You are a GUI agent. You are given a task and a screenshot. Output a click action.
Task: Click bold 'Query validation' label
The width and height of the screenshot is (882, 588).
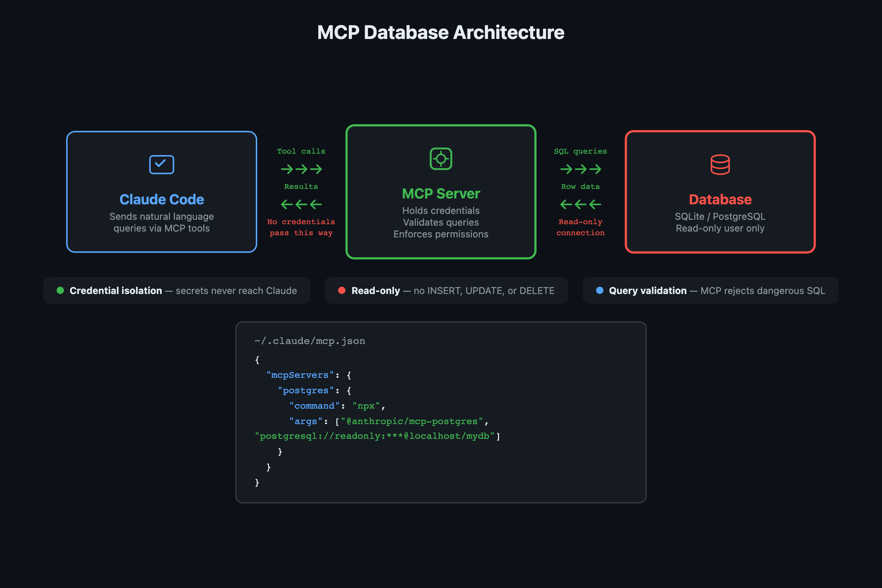pyautogui.click(x=648, y=291)
